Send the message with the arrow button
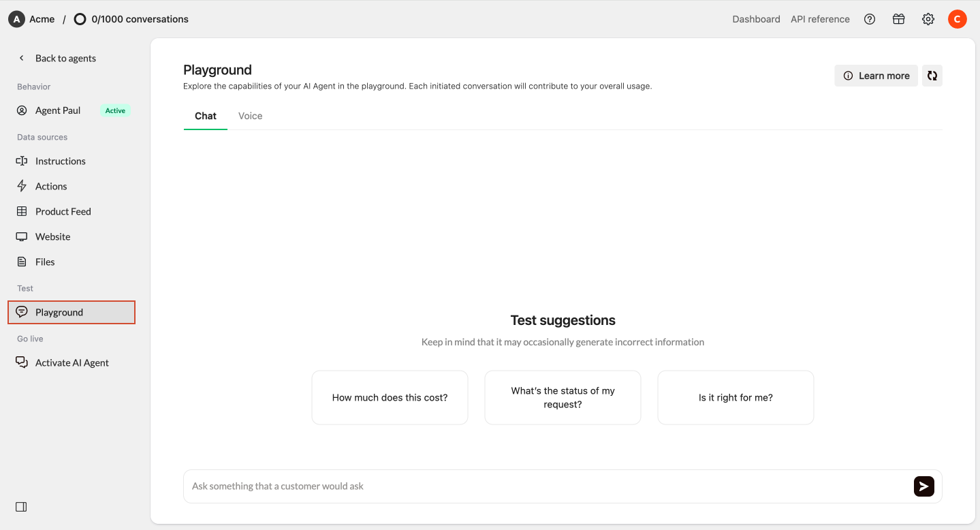The height and width of the screenshot is (530, 980). 923,486
